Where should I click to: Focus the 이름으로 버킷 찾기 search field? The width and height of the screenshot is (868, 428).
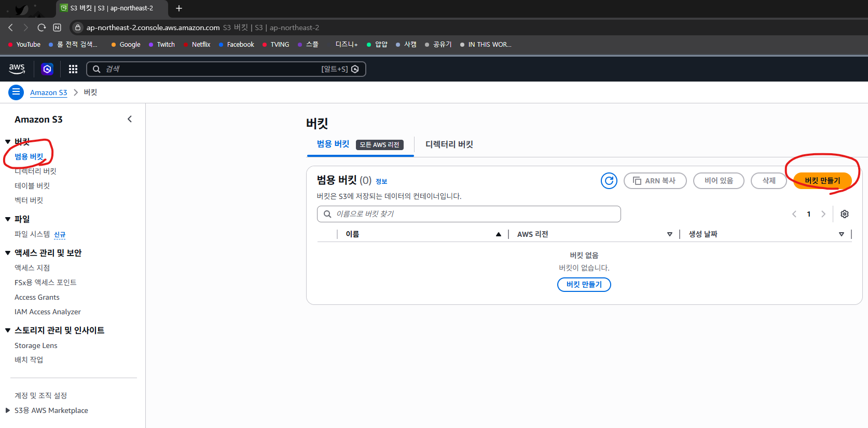click(x=469, y=214)
